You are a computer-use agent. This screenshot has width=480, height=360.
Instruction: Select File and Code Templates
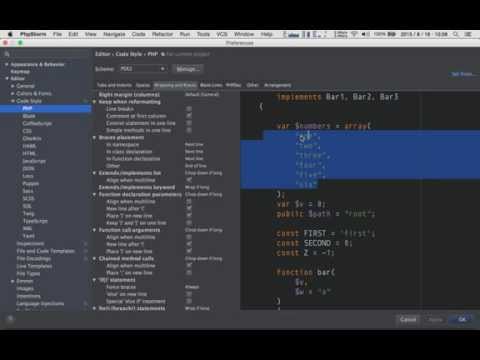click(46, 251)
